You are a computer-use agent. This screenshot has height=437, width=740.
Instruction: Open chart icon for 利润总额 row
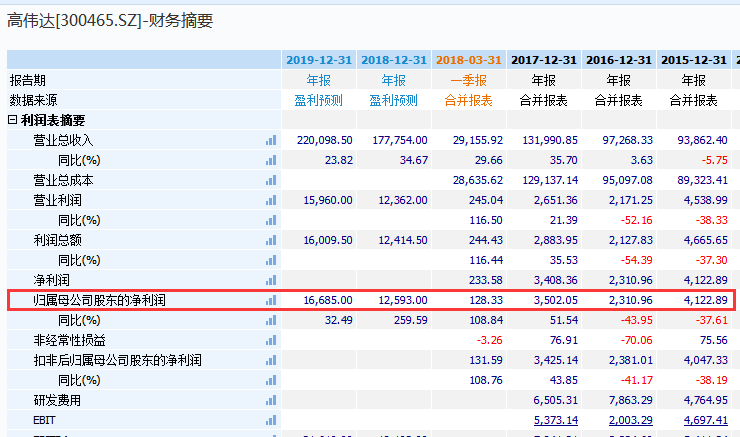click(x=271, y=240)
